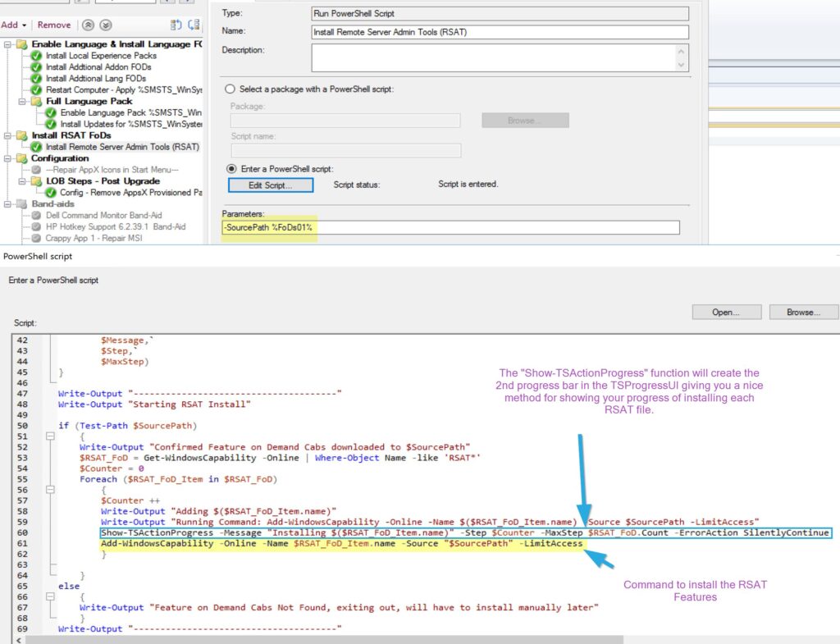This screenshot has height=644, width=840.
Task: Collapse the Configuration group in tree
Action: coord(8,158)
